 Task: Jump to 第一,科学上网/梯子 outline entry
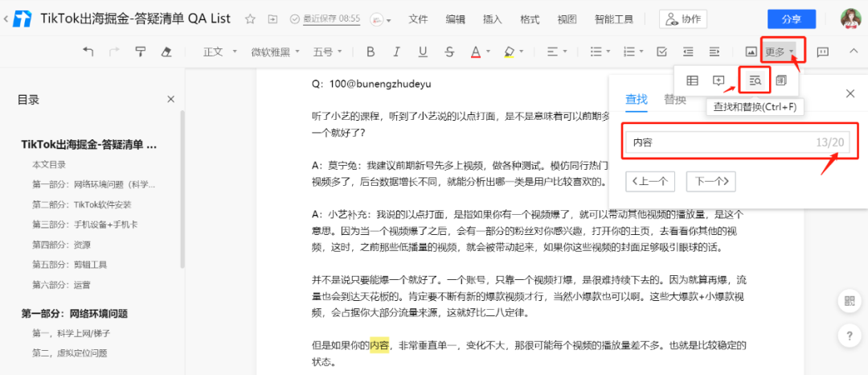tap(70, 333)
